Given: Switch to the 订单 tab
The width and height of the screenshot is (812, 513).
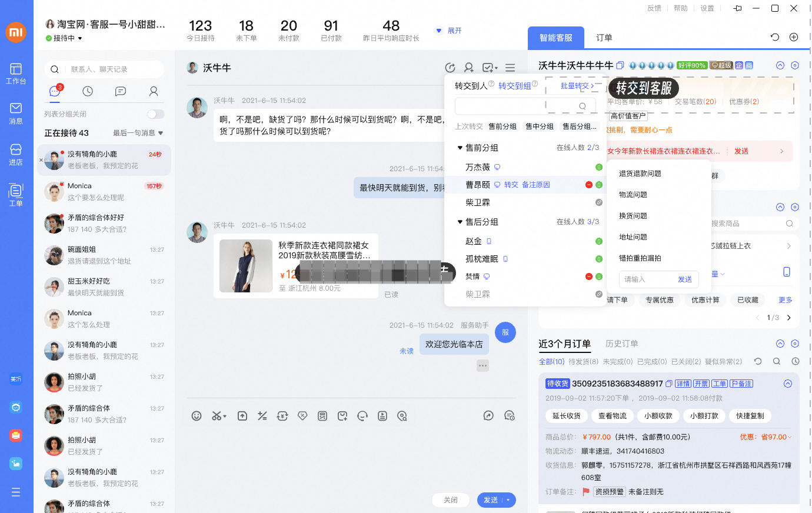Looking at the screenshot, I should pos(604,38).
